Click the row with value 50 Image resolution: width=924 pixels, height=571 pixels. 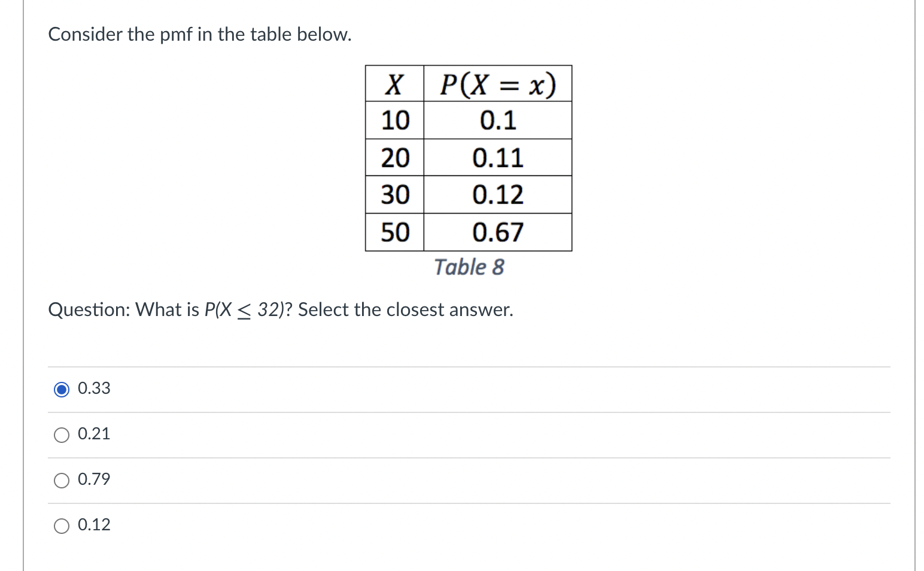(x=394, y=232)
